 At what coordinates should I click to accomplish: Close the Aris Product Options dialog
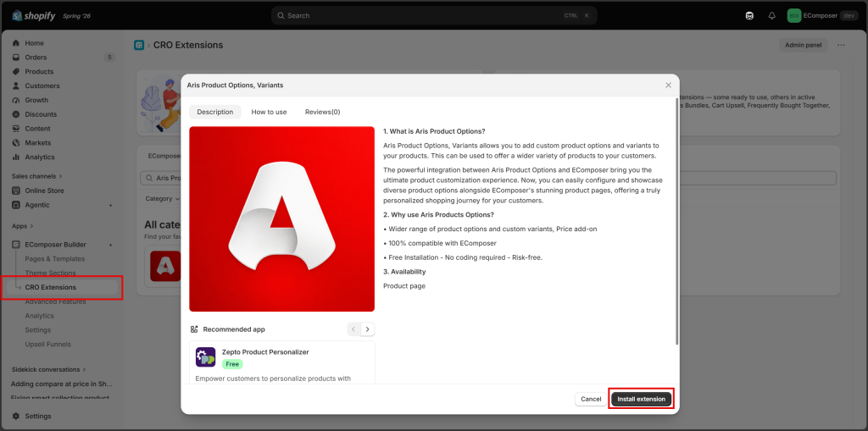coord(668,86)
